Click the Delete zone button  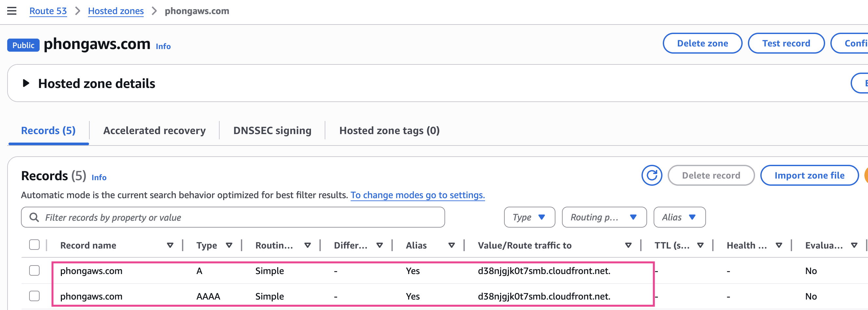[x=702, y=43]
